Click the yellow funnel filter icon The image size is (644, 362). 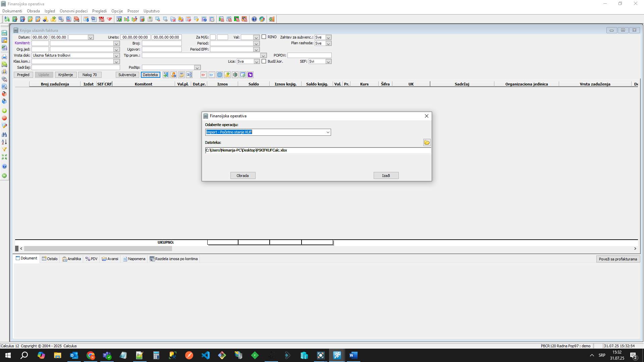(4, 149)
